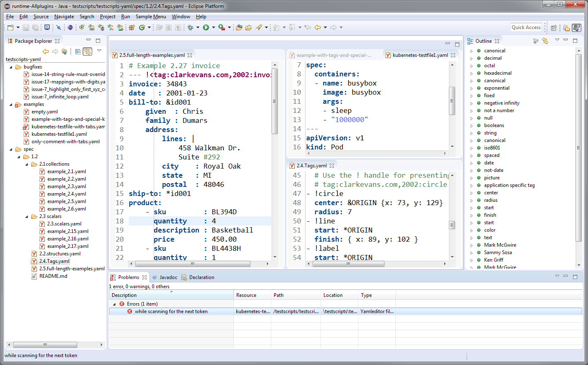Click the Save toolbar icon
Viewport: 588px width, 365px height.
coord(26,27)
